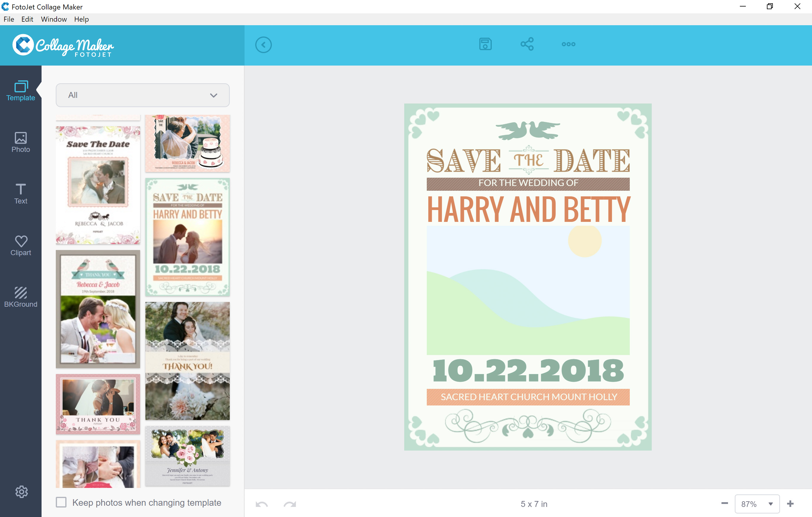Open the All template category dropdown
Image resolution: width=812 pixels, height=517 pixels.
click(x=142, y=95)
